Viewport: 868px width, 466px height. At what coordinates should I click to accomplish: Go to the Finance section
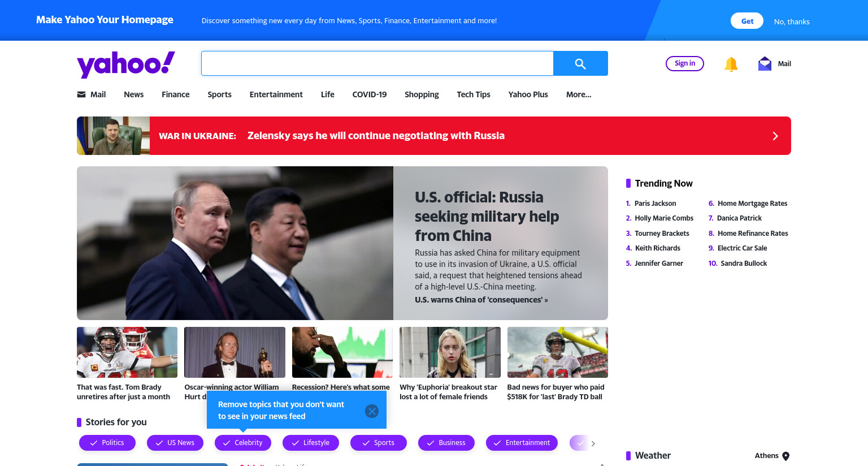pos(176,94)
